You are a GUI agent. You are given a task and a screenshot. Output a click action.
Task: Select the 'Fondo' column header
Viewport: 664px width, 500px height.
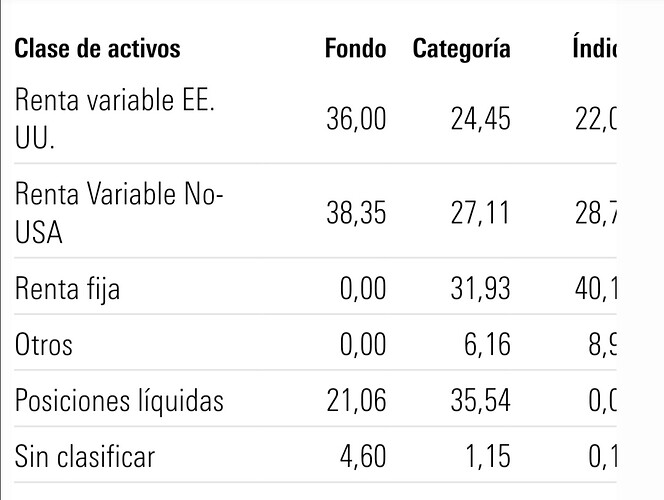355,48
